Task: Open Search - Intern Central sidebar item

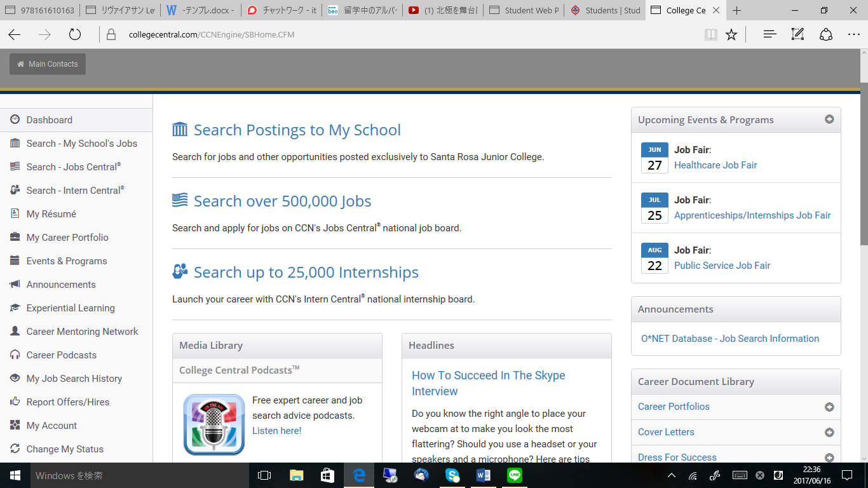Action: 75,191
